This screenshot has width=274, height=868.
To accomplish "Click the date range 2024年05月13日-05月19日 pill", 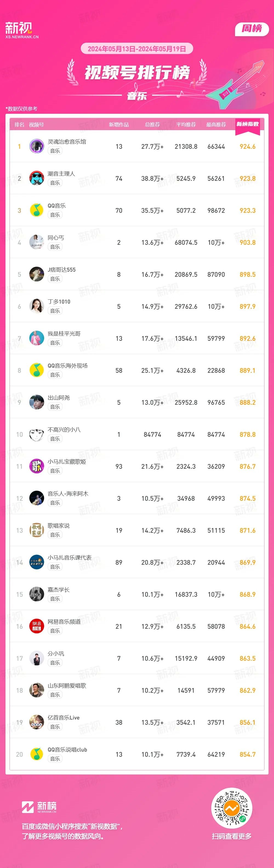I will (x=137, y=48).
